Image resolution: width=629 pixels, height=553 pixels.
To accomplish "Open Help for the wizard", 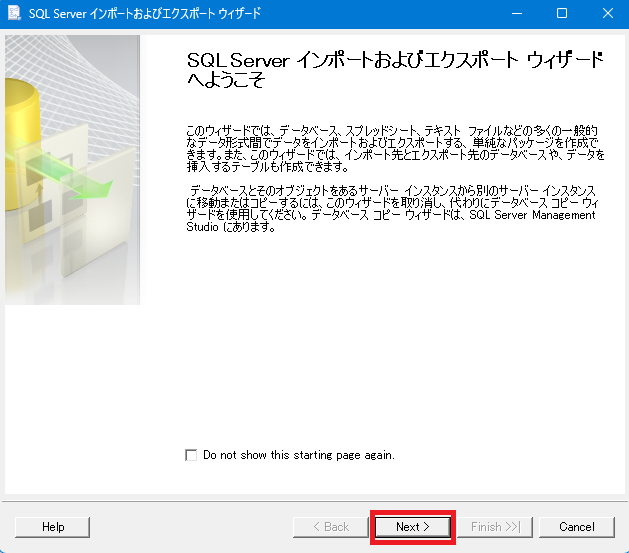I will click(53, 527).
